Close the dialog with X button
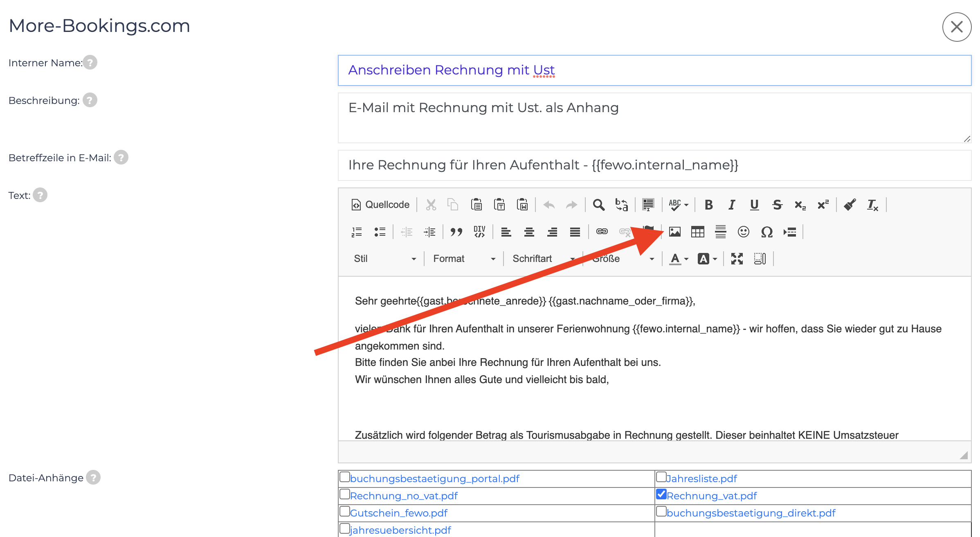The image size is (980, 537). pos(957,27)
